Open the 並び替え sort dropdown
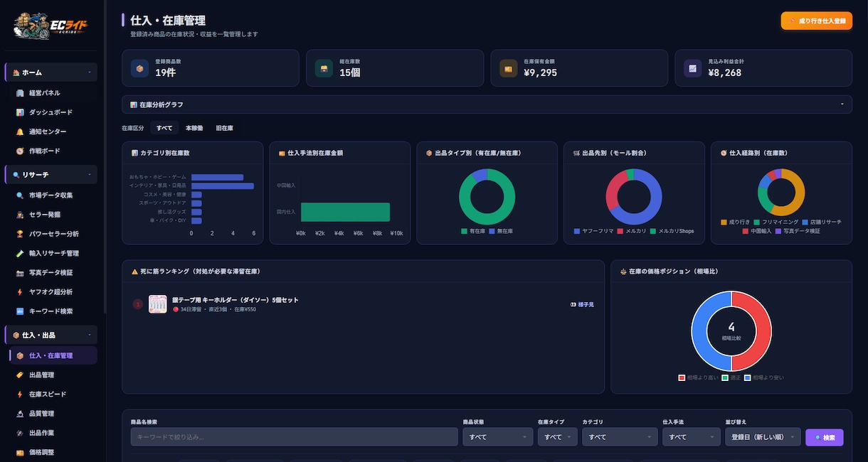The image size is (868, 462). point(762,437)
